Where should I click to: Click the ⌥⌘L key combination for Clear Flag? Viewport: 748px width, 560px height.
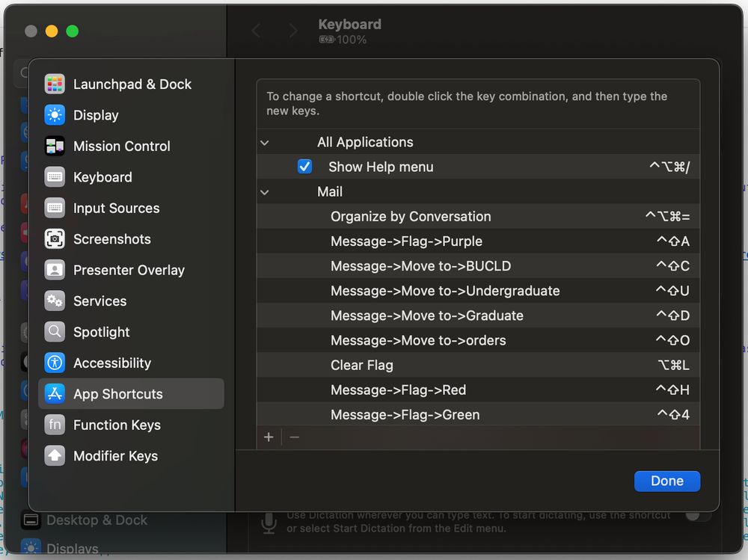[x=674, y=365]
